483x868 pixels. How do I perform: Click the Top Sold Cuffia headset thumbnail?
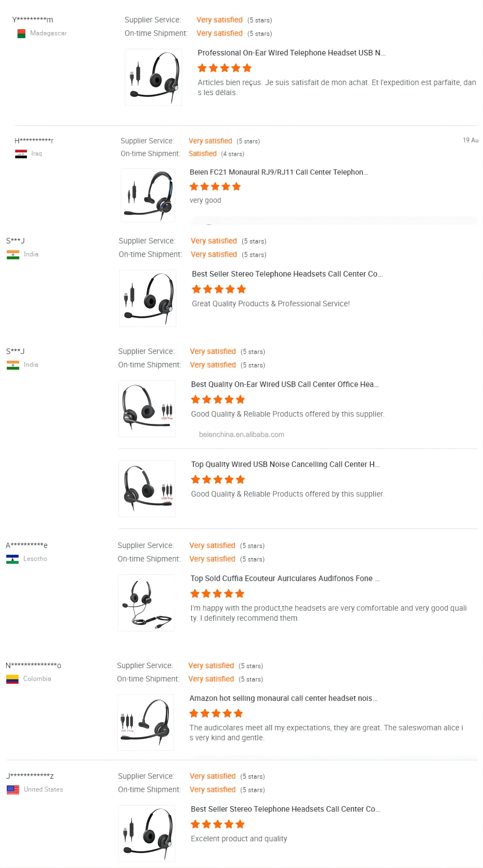click(x=146, y=603)
